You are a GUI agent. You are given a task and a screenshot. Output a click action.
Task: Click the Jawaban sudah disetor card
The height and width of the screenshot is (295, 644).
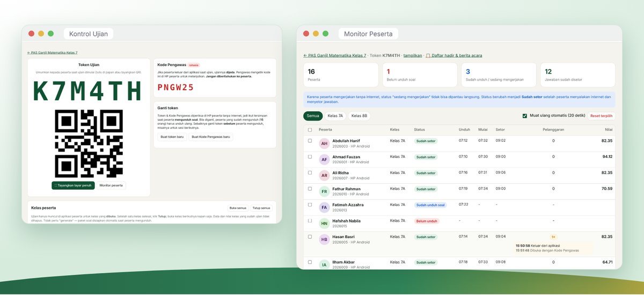tap(578, 75)
